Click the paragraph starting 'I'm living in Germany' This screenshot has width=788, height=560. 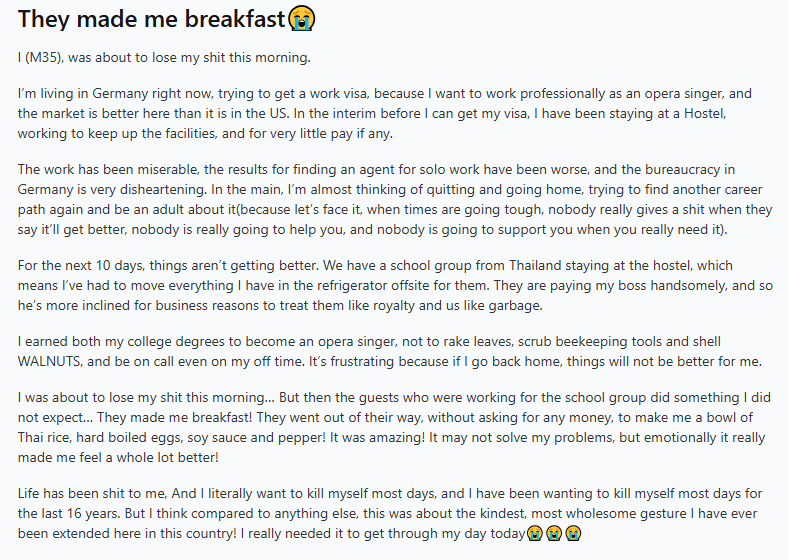tap(385, 114)
